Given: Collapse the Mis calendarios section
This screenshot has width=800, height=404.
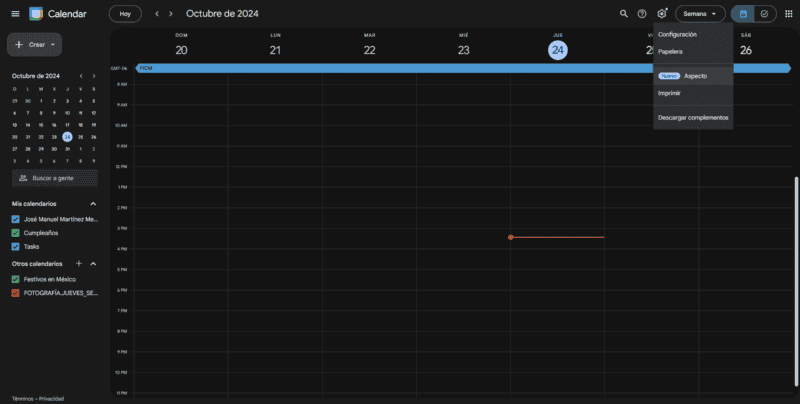Looking at the screenshot, I should click(93, 204).
